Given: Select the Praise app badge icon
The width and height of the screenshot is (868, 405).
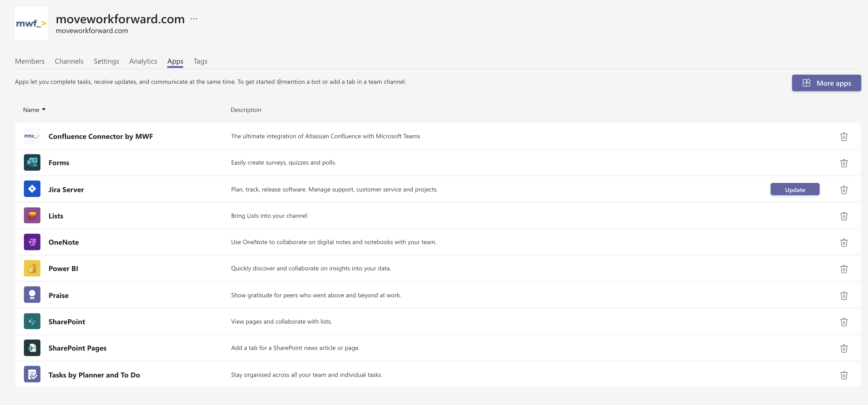Looking at the screenshot, I should (32, 295).
